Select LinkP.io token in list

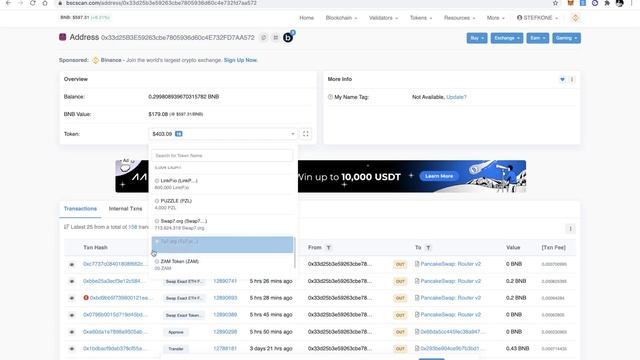[x=223, y=184]
